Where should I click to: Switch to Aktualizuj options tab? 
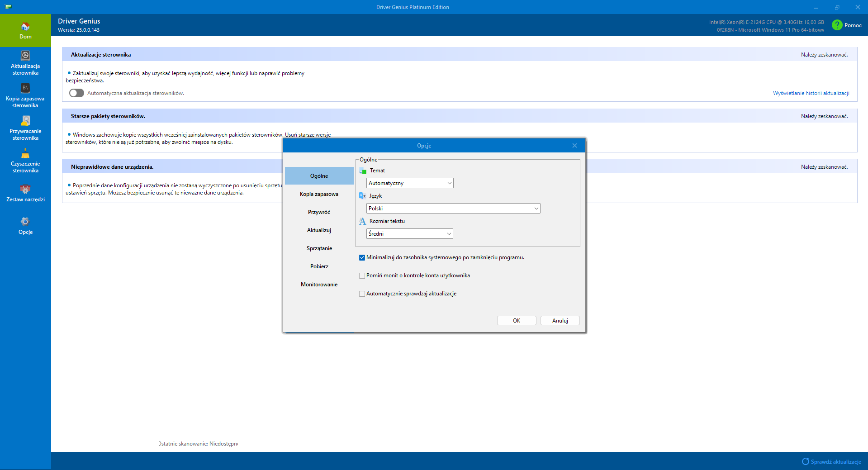(319, 230)
